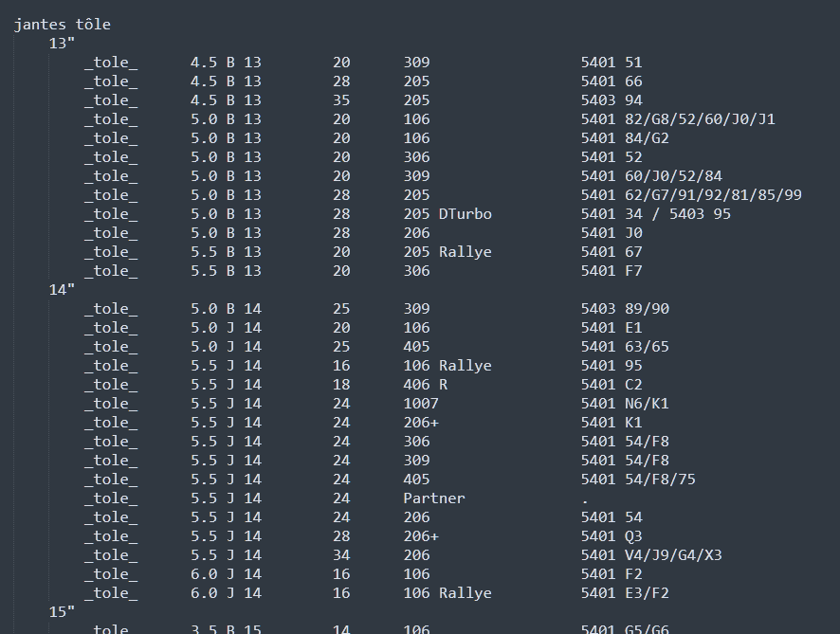Click reference '5401 51'
Viewport: 840px width, 634px height.
pos(612,63)
